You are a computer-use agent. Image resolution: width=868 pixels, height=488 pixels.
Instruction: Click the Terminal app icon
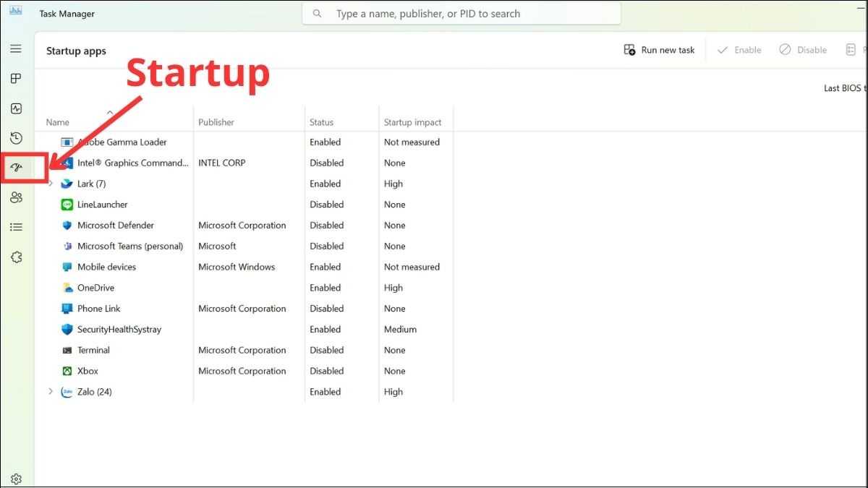coord(67,351)
